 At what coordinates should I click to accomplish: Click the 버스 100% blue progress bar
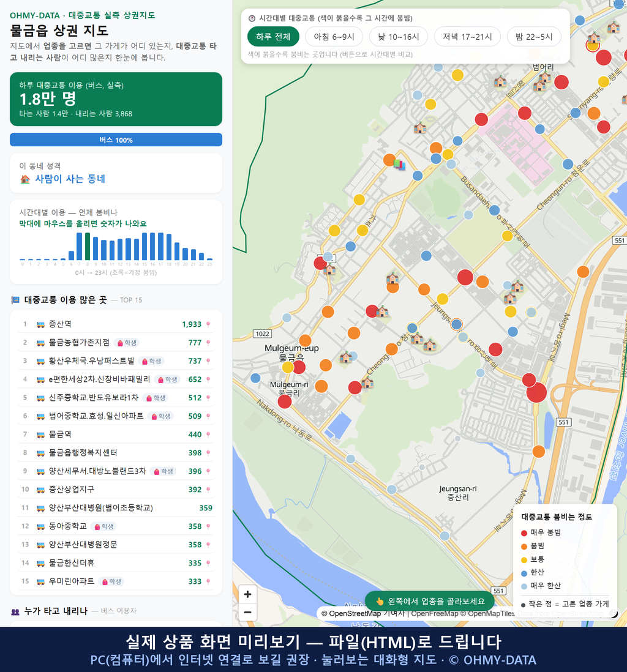tap(116, 140)
